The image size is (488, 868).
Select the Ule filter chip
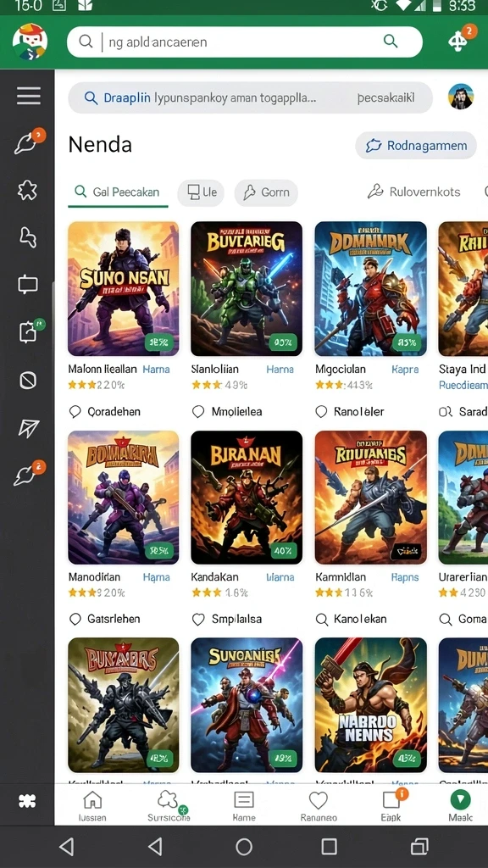tap(201, 192)
